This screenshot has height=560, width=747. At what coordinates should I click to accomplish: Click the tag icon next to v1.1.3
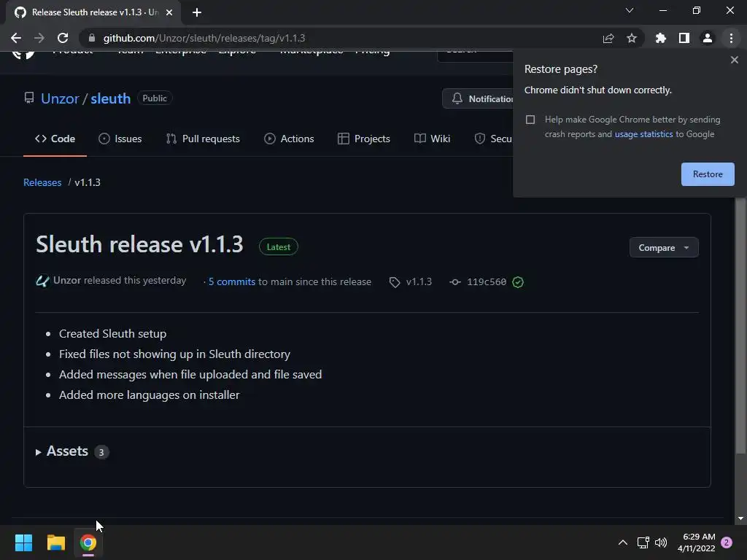pos(395,282)
